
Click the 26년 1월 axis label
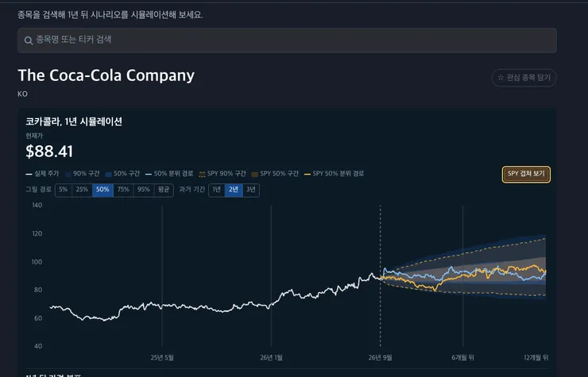(x=271, y=357)
